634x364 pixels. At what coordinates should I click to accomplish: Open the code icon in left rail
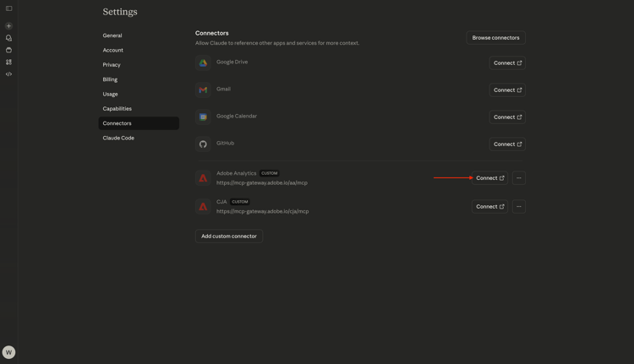pyautogui.click(x=9, y=74)
